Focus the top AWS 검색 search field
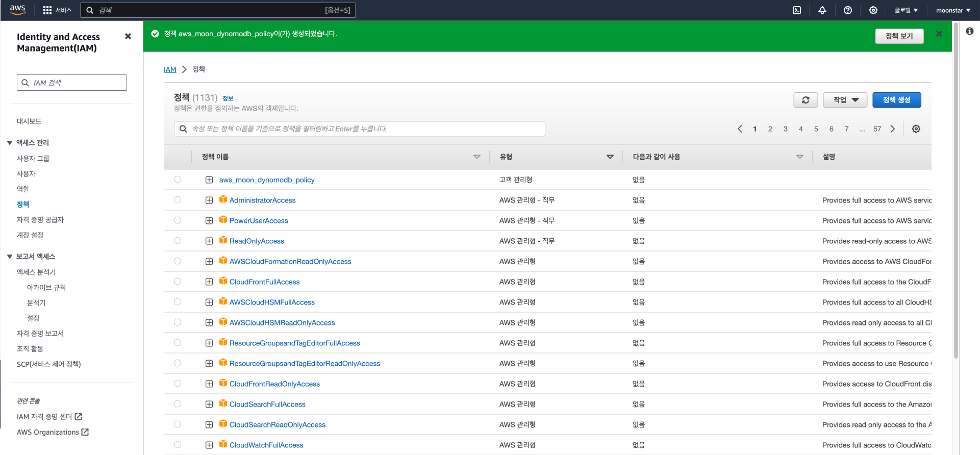The width and height of the screenshot is (980, 455). (x=218, y=10)
